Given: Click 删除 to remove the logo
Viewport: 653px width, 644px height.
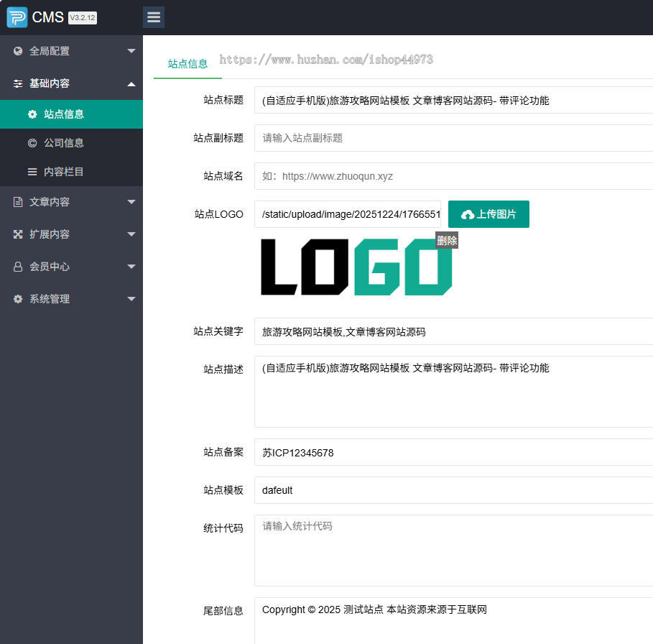Looking at the screenshot, I should pos(447,241).
